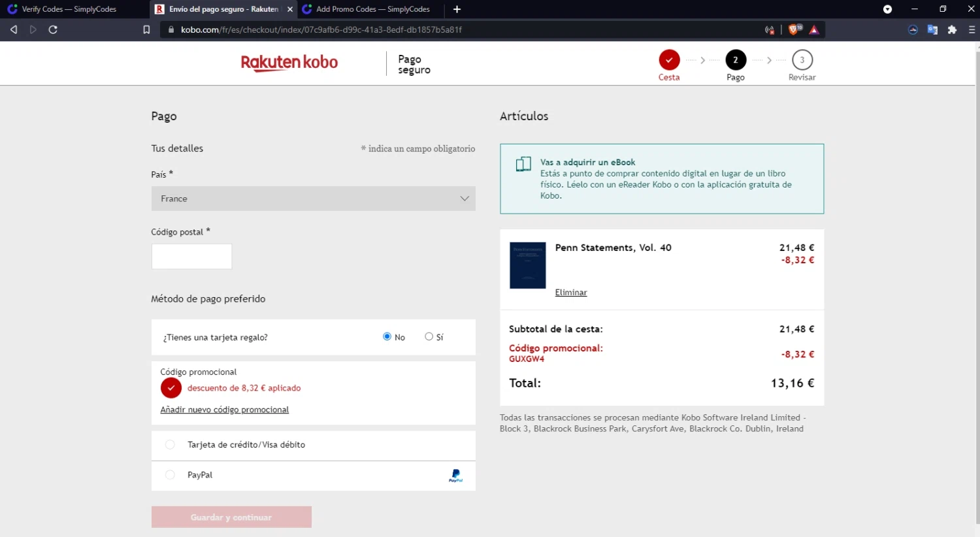980x537 pixels.
Task: Click the circular dark-blue extension icon
Action: tap(913, 29)
